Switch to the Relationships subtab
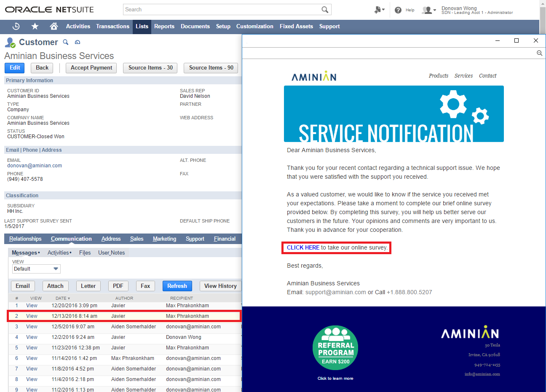 [25, 239]
